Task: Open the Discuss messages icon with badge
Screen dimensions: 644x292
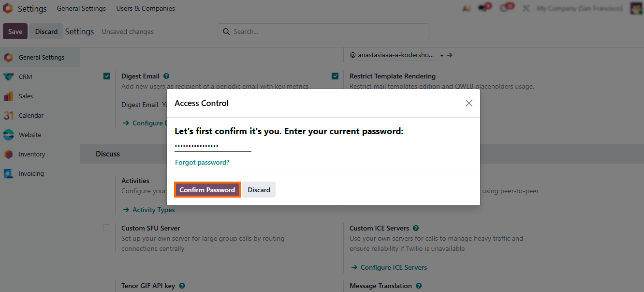Action: click(x=483, y=9)
